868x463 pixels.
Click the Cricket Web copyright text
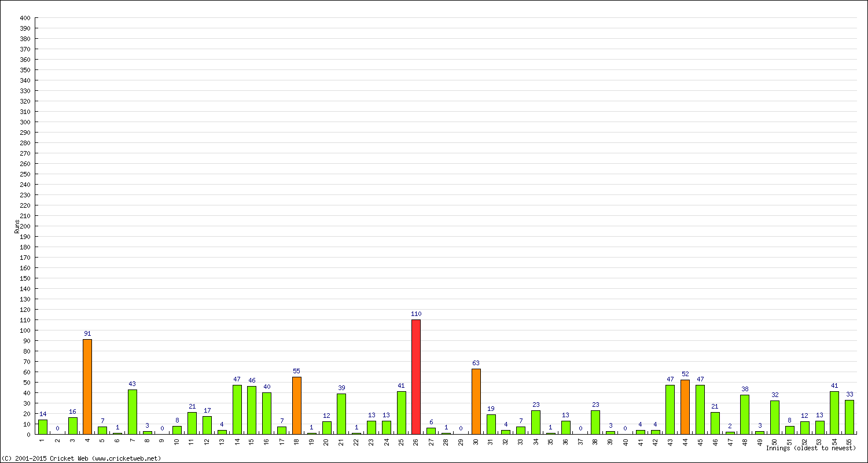[x=81, y=458]
